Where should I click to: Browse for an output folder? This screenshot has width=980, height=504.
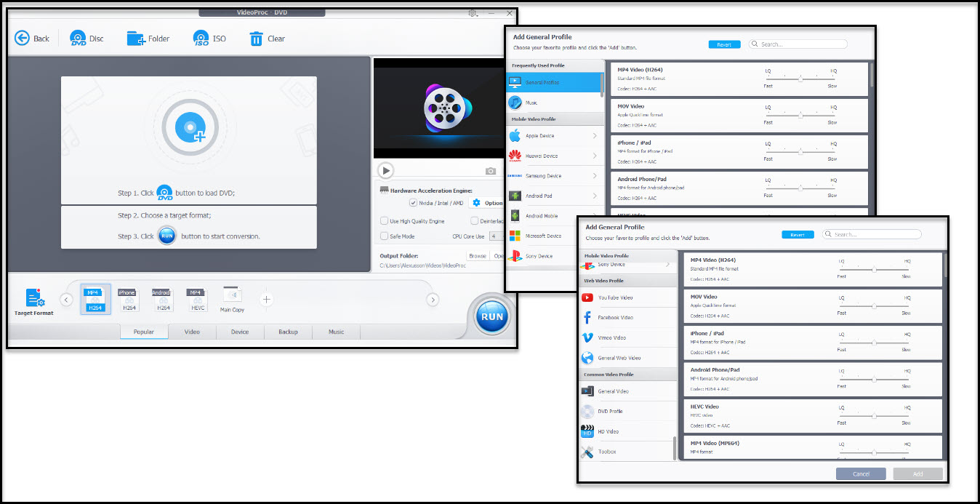478,256
